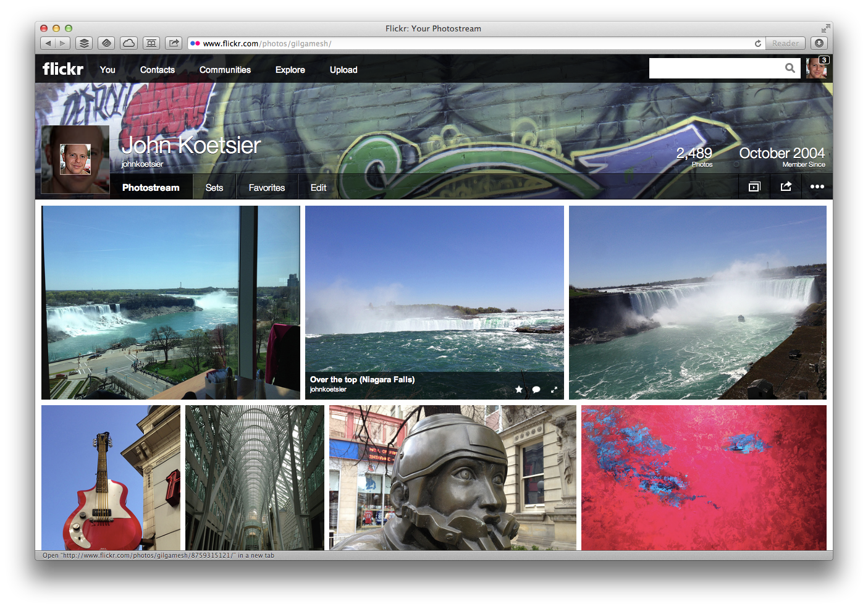Reload the page using the refresh icon
Screen dimensions: 868x609
coord(758,43)
